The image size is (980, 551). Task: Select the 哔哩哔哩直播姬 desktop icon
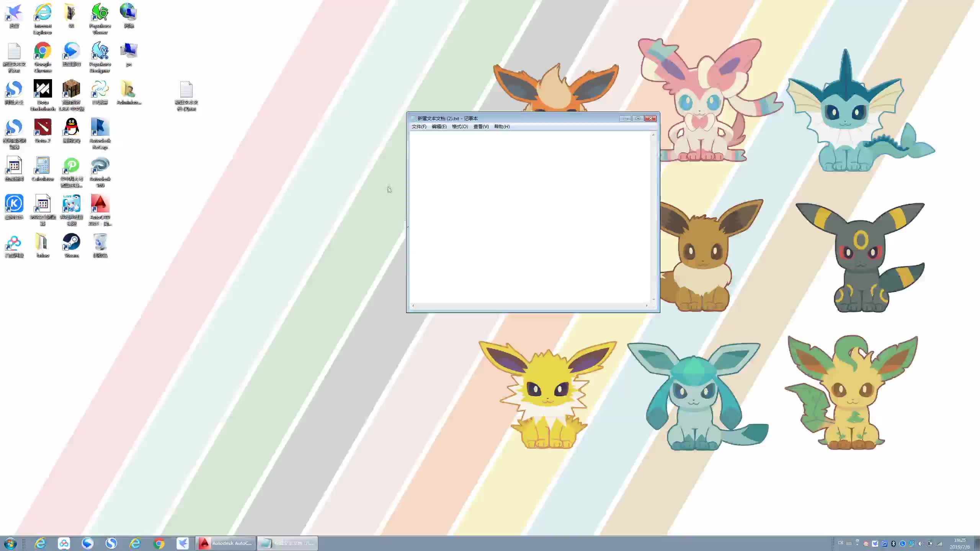pyautogui.click(x=71, y=210)
